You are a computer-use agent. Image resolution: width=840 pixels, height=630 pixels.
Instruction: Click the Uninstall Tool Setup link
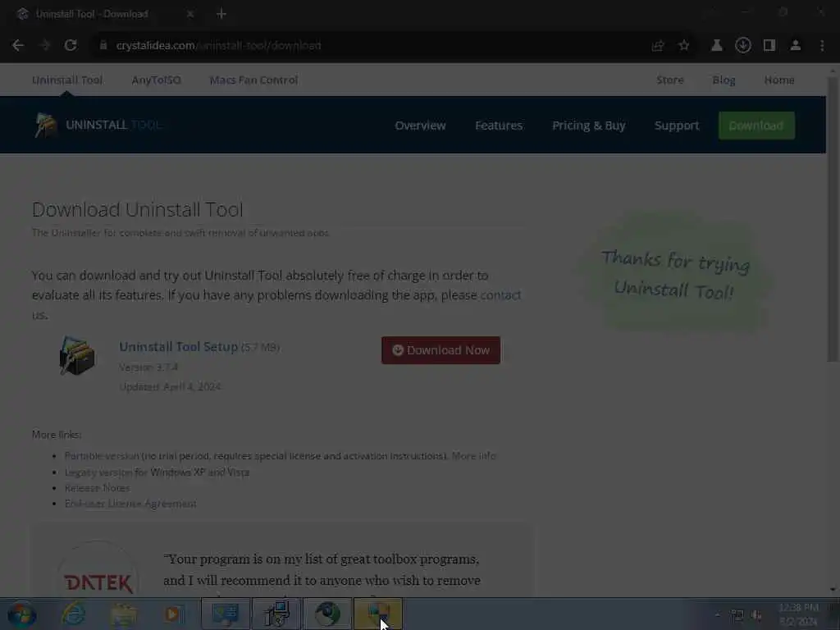(x=178, y=347)
